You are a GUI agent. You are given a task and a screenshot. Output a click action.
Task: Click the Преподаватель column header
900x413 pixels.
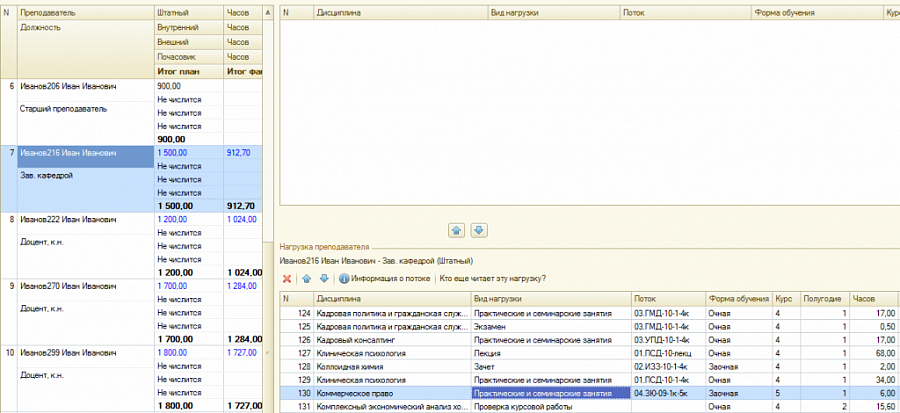click(86, 12)
